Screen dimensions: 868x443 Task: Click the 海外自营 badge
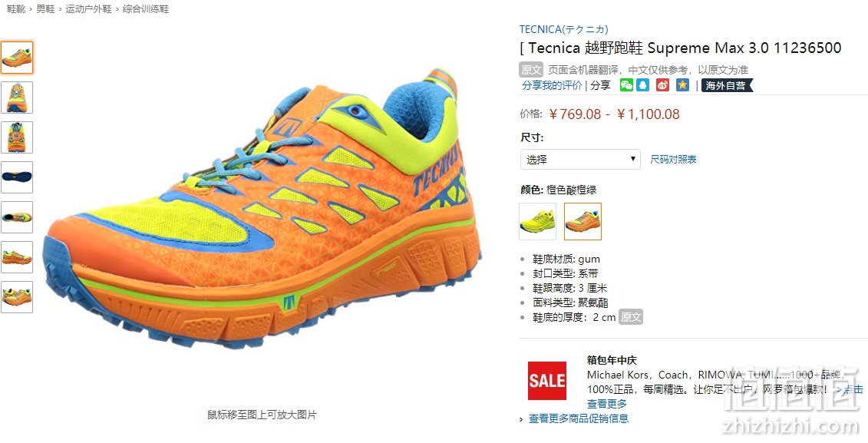[727, 85]
